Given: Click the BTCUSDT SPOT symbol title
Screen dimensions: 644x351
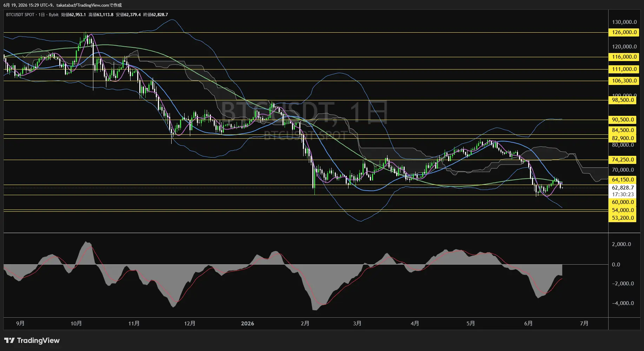Looking at the screenshot, I should point(20,15).
